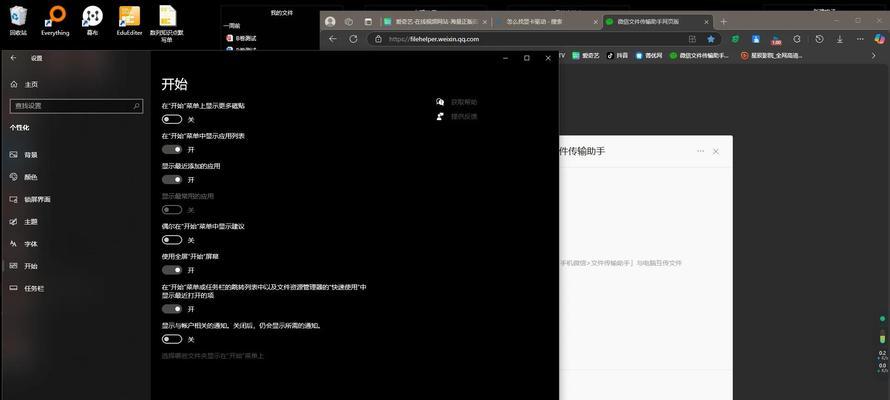Click the 获取帮助 link
890x400 pixels.
coord(463,102)
